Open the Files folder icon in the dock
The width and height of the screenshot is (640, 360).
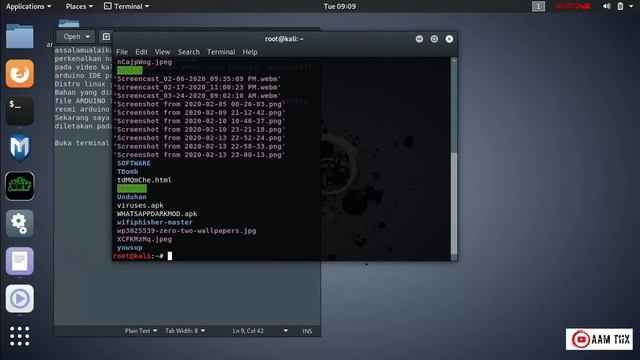[x=20, y=36]
